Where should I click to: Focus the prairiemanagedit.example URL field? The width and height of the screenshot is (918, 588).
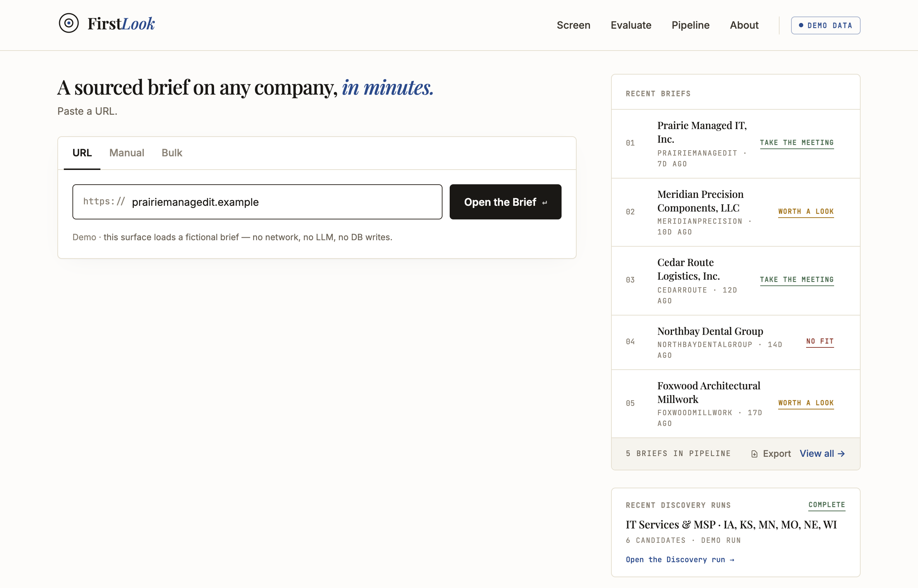click(x=257, y=202)
